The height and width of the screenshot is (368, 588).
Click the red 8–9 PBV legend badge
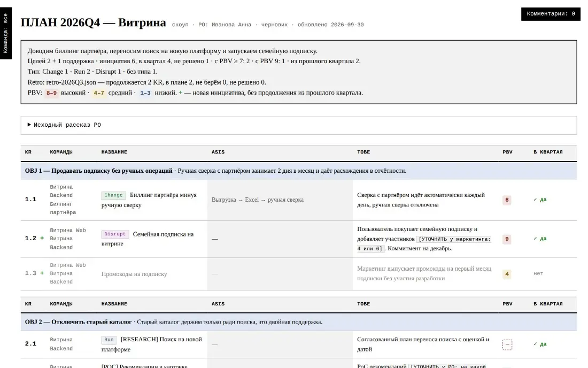point(51,93)
